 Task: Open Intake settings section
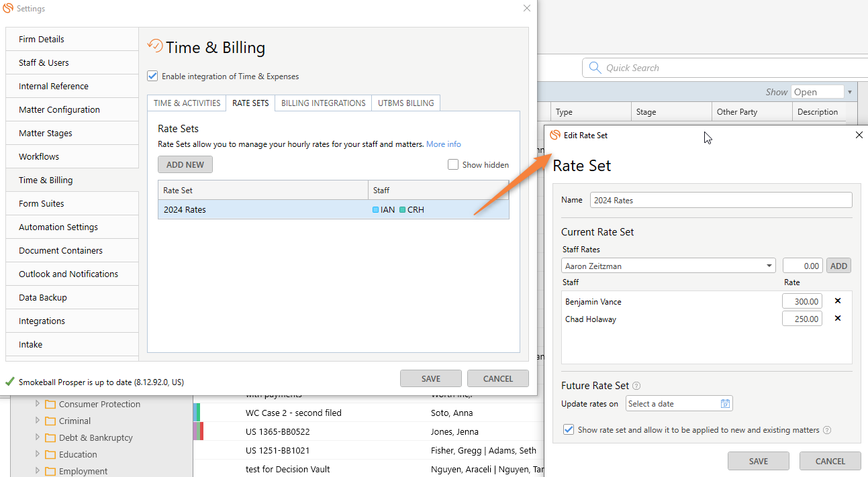[72, 344]
